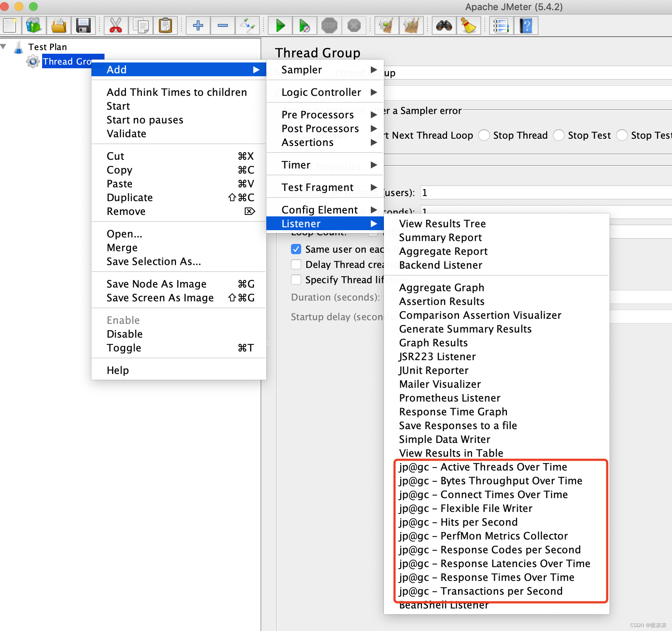
Task: Select jp@gc Response Times Over Time
Action: point(497,577)
